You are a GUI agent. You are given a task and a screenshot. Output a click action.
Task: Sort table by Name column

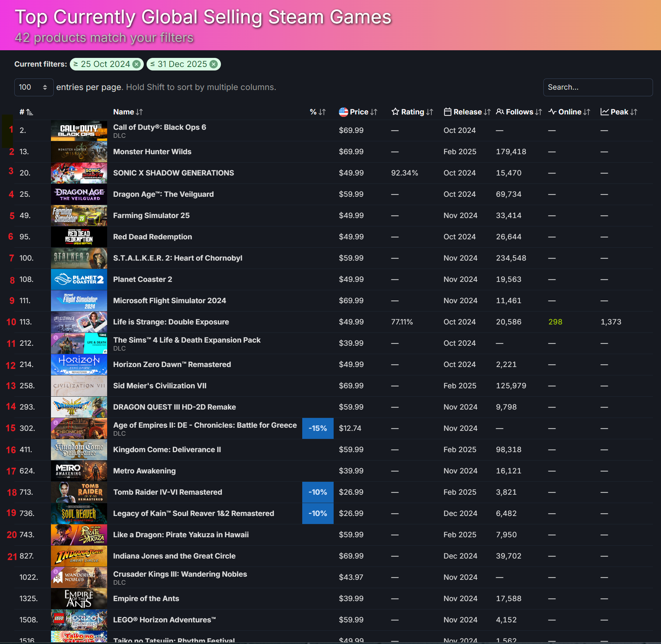(x=128, y=112)
